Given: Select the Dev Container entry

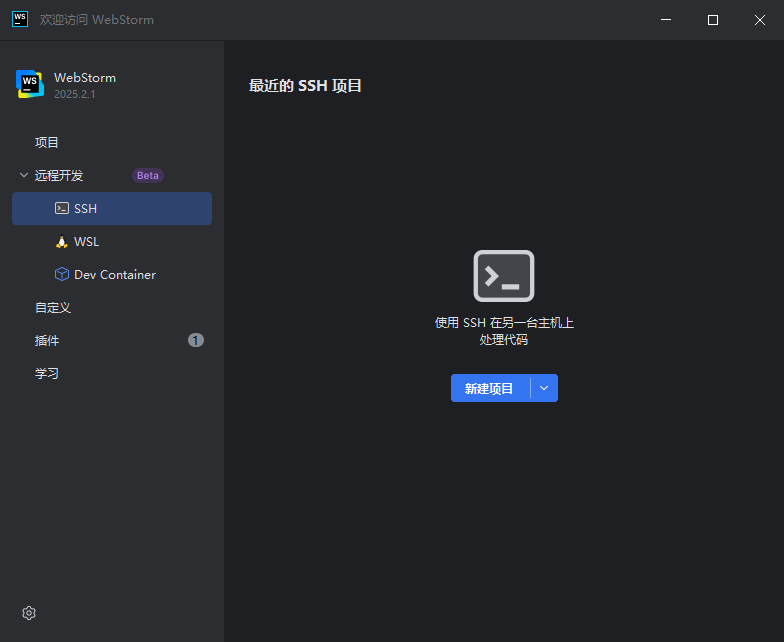Looking at the screenshot, I should pyautogui.click(x=114, y=275).
